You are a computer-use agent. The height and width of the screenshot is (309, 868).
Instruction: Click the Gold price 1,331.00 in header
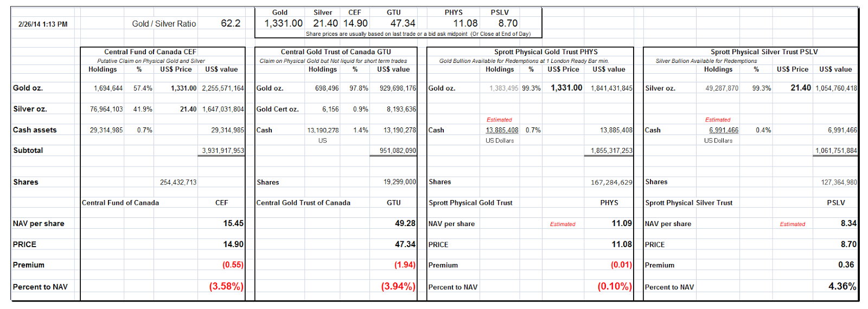(283, 23)
